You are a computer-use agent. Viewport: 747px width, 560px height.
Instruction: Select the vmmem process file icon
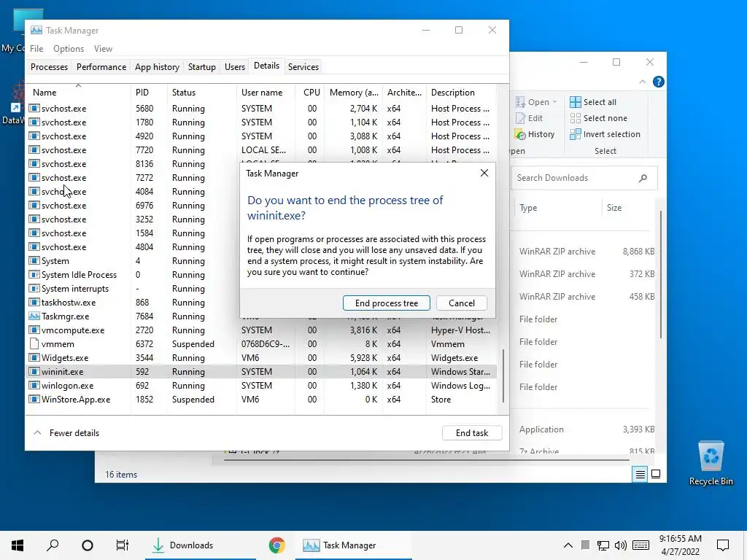pos(34,344)
